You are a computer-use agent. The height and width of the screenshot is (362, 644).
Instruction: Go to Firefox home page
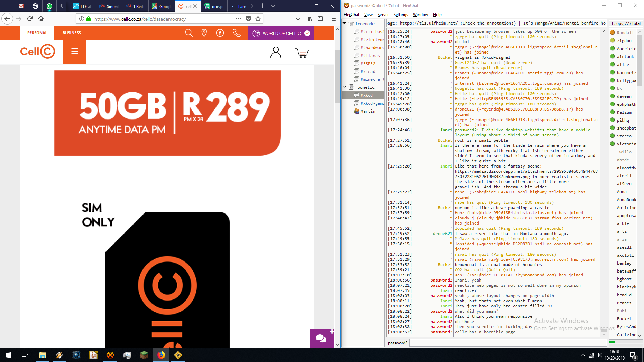tap(41, 19)
